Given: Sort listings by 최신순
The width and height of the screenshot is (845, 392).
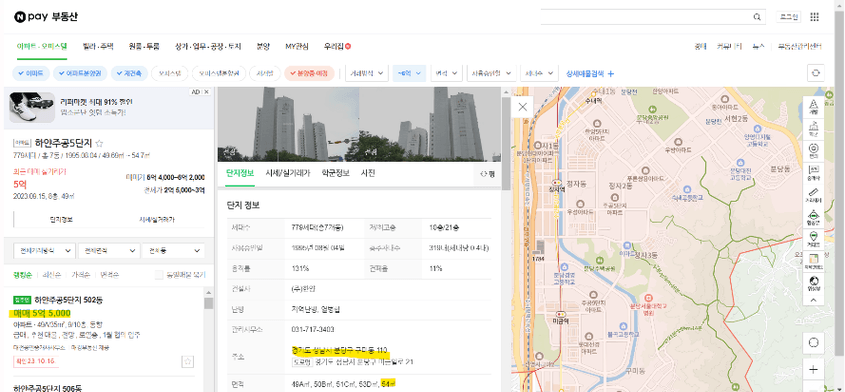Looking at the screenshot, I should tap(52, 275).
